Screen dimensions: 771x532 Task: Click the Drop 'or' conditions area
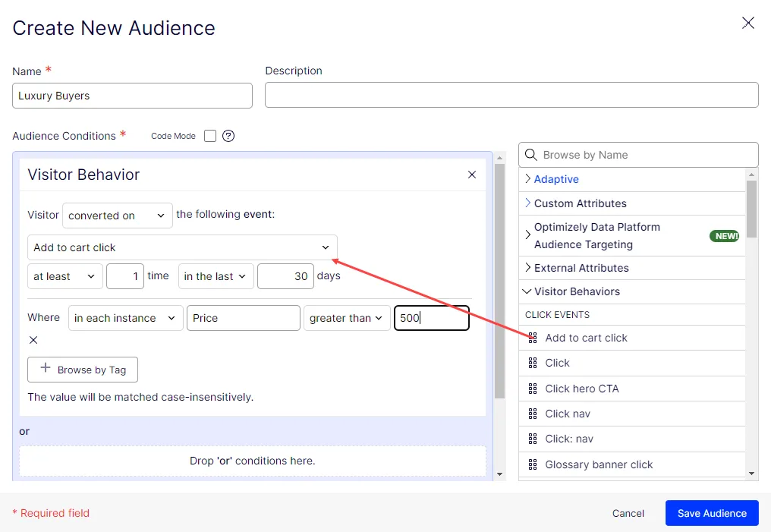(x=253, y=461)
